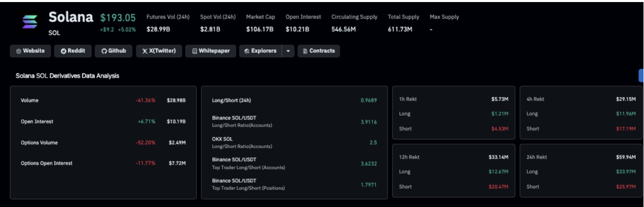Click the SOL price $193.05
644x207 pixels.
pos(121,18)
